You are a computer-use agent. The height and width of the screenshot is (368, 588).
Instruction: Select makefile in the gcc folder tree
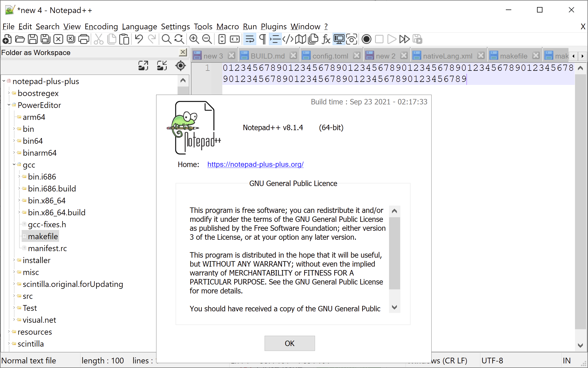pos(43,236)
